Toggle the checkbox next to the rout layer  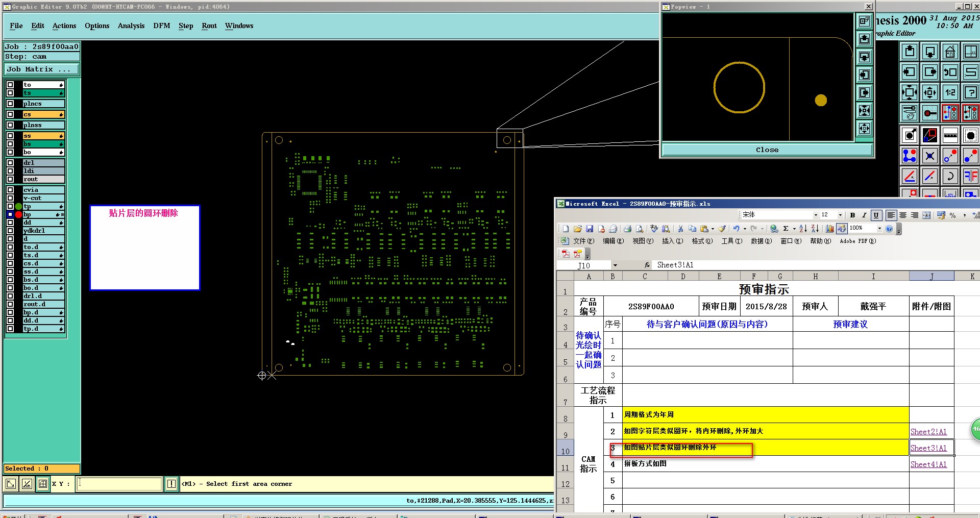pos(10,179)
